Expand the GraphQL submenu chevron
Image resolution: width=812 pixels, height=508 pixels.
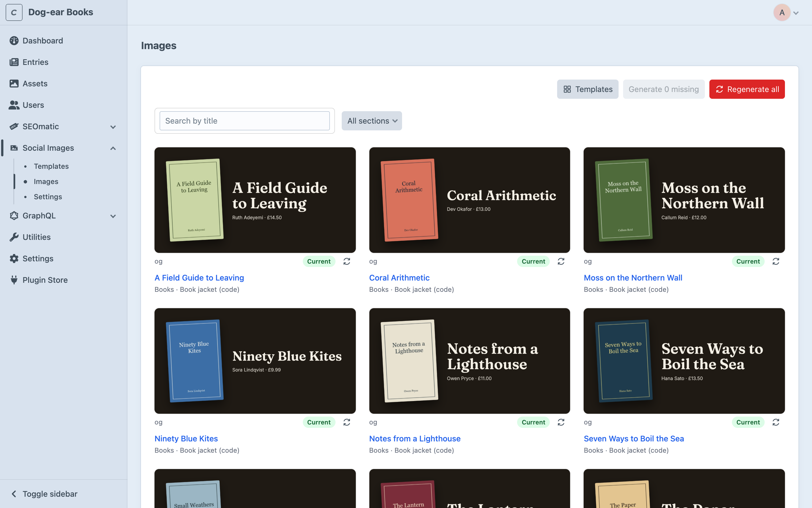113,216
